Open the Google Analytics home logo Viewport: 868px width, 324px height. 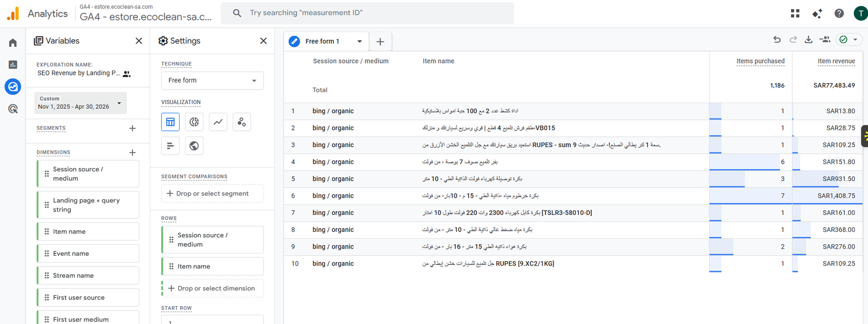point(13,14)
